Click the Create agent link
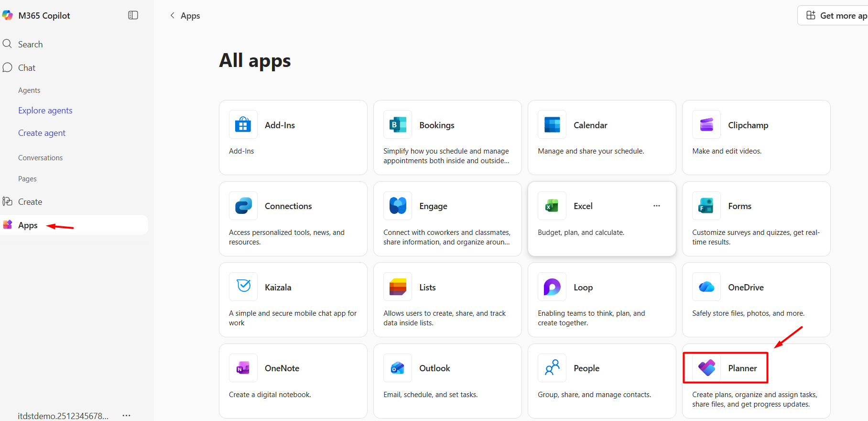Image resolution: width=868 pixels, height=421 pixels. pyautogui.click(x=42, y=133)
